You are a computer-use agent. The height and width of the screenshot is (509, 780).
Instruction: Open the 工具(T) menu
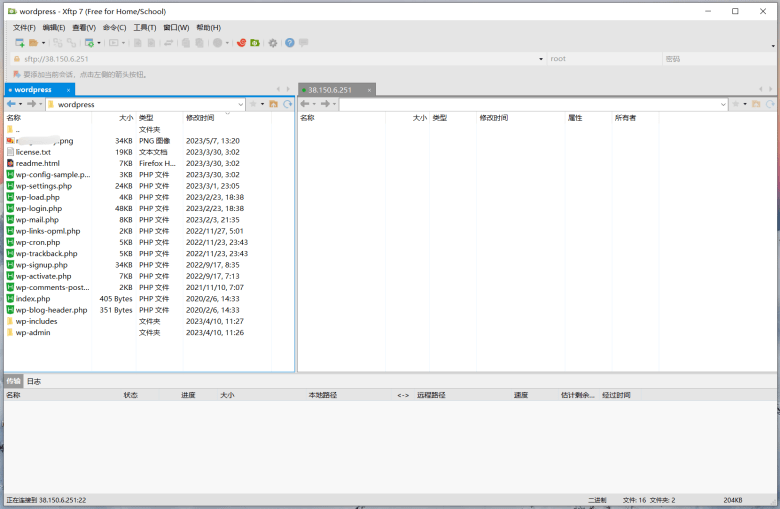pos(144,27)
